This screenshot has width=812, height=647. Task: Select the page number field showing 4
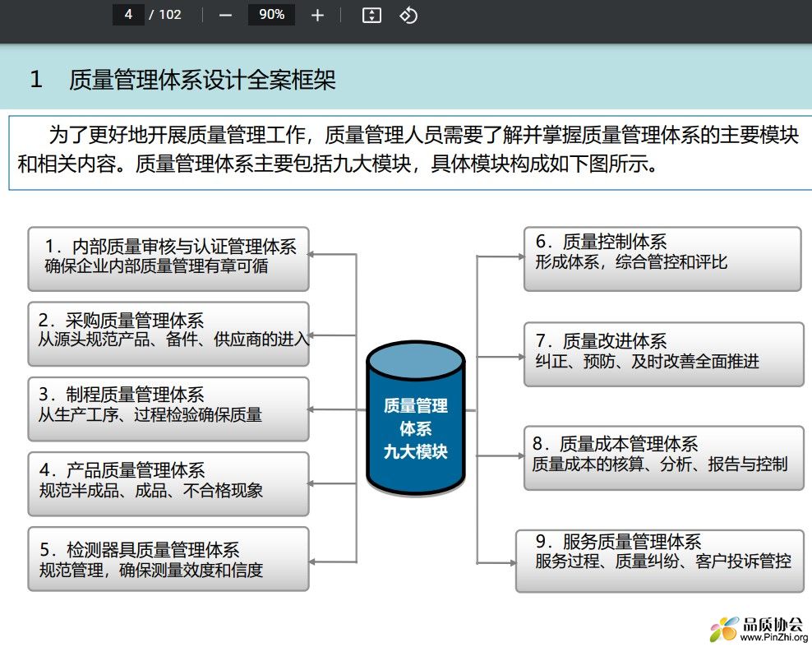point(128,15)
